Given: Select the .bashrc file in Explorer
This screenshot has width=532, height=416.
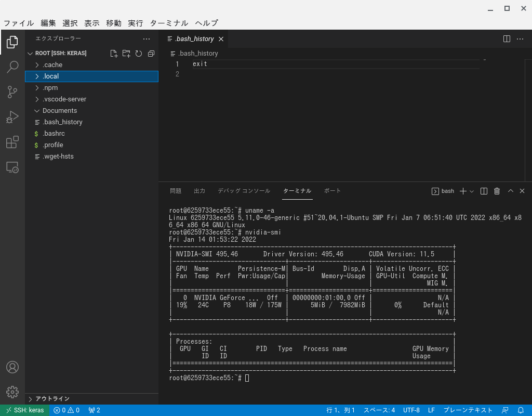Looking at the screenshot, I should (x=54, y=133).
